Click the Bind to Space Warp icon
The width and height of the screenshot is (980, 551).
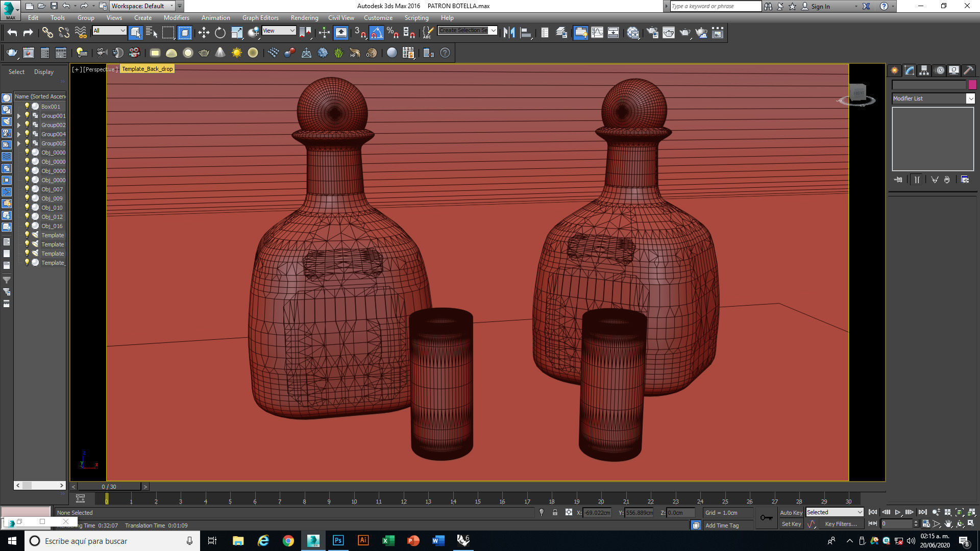click(81, 33)
